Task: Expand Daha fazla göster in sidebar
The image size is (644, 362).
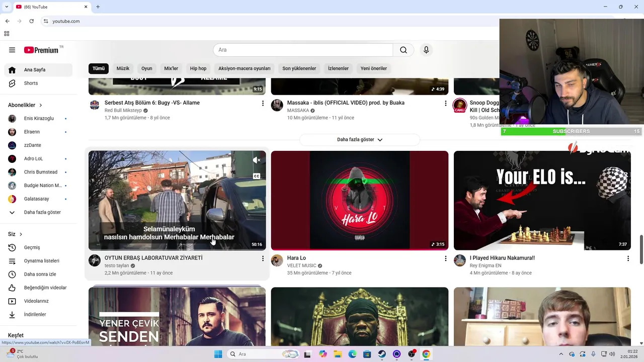Action: point(38,212)
